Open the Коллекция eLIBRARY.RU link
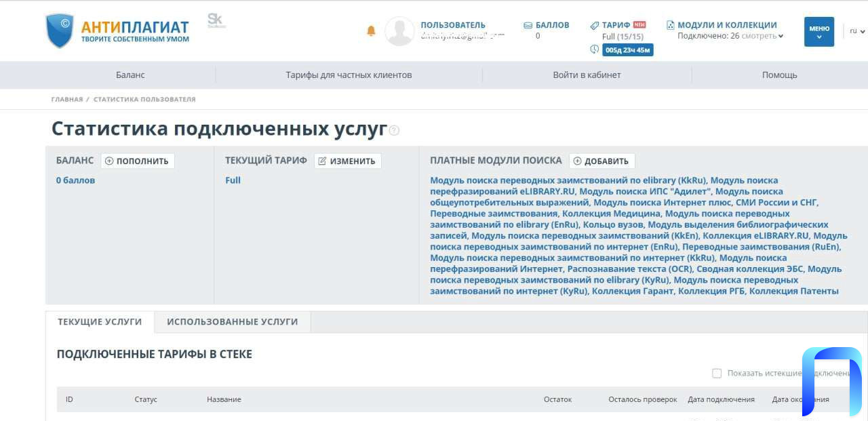The width and height of the screenshot is (868, 421). coord(756,235)
